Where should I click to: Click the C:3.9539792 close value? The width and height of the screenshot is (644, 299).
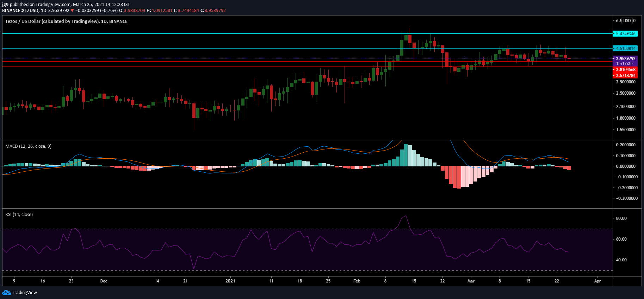213,11
